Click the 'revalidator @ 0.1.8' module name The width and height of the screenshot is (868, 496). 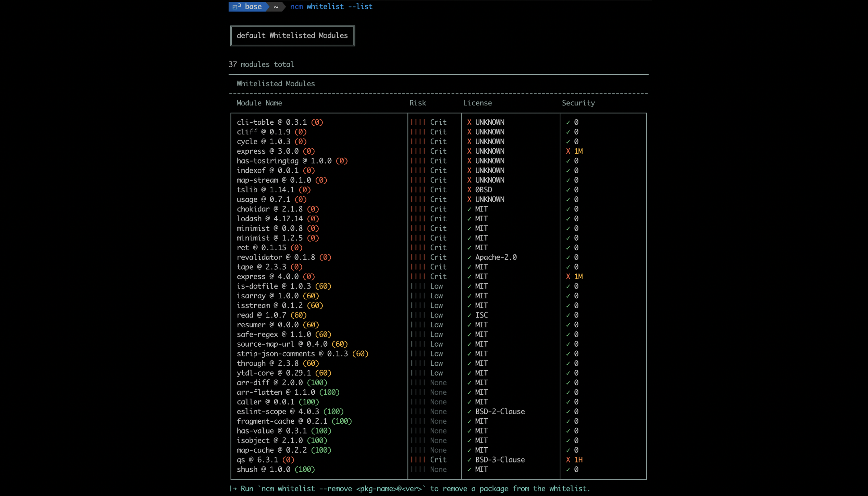[x=276, y=257]
